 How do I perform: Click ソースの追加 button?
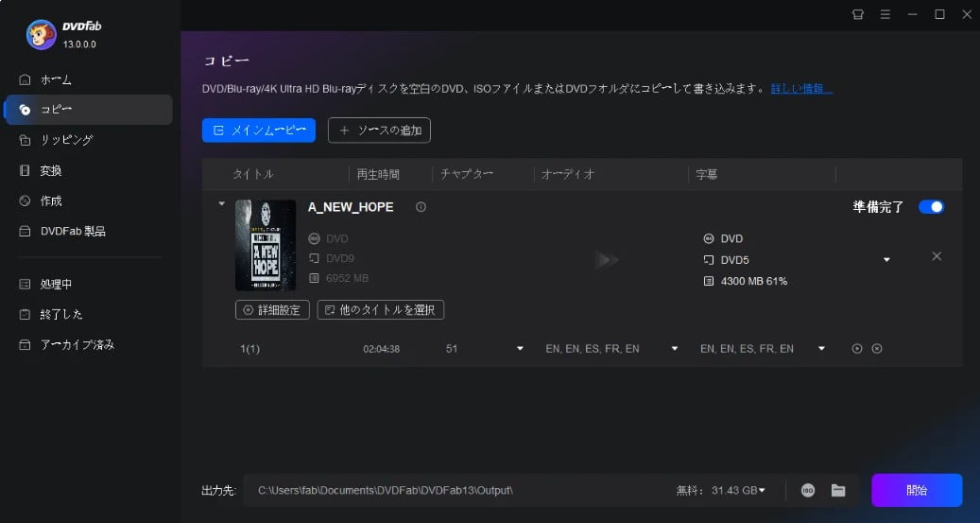coord(379,131)
